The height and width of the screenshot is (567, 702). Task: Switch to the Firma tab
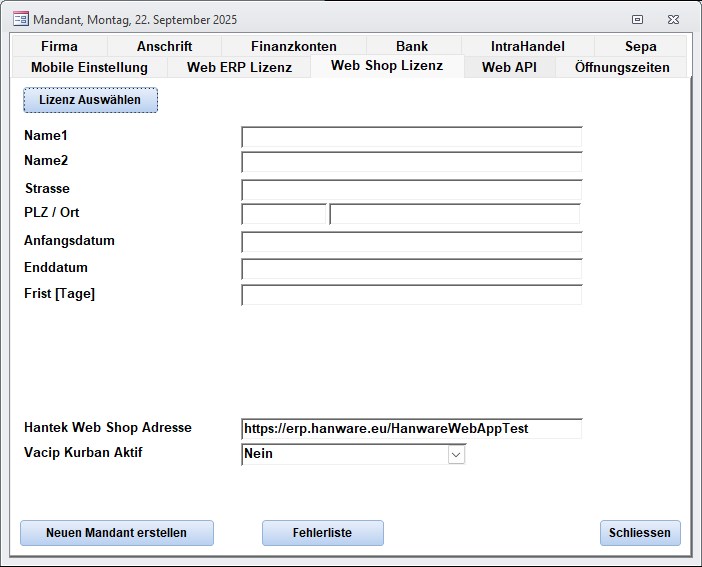pos(59,46)
